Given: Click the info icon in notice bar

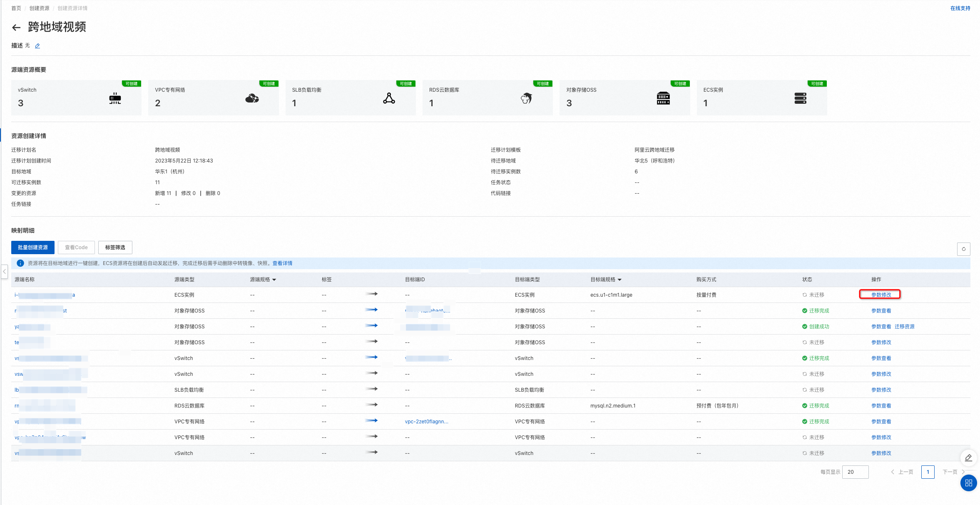Looking at the screenshot, I should (x=20, y=263).
